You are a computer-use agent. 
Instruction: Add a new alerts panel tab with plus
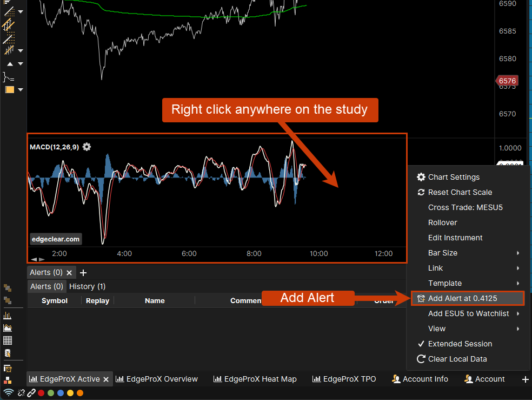[x=83, y=272]
